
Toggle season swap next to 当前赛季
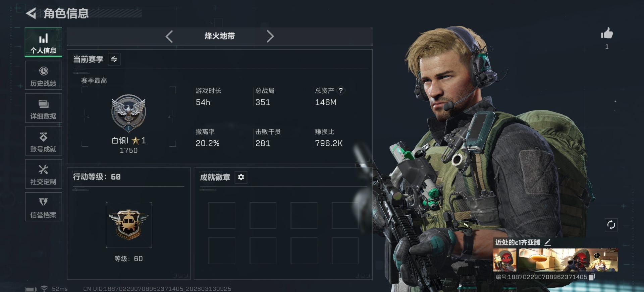tap(114, 59)
